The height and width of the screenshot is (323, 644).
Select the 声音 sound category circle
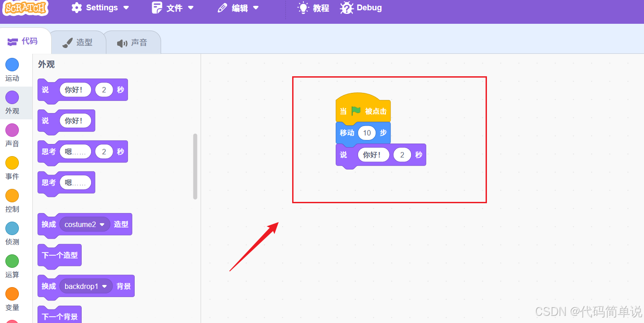[x=12, y=130]
